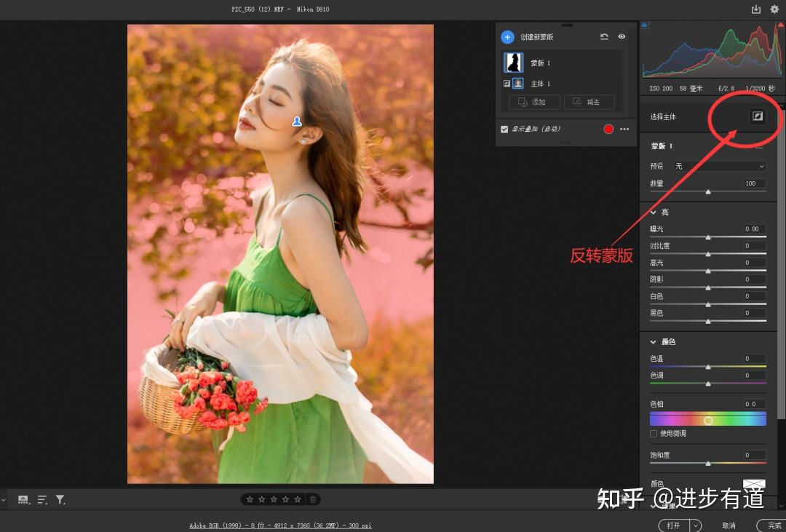The width and height of the screenshot is (786, 532).
Task: Click the 色温 temperature slider handle
Action: [x=708, y=367]
